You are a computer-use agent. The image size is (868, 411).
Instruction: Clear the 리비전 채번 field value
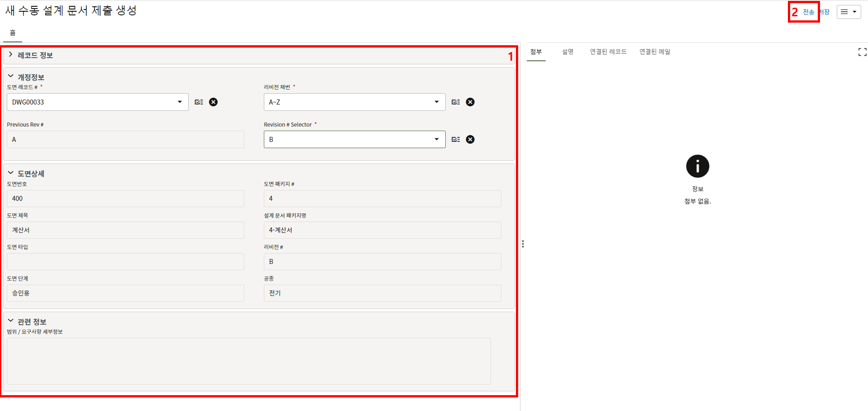[x=470, y=102]
